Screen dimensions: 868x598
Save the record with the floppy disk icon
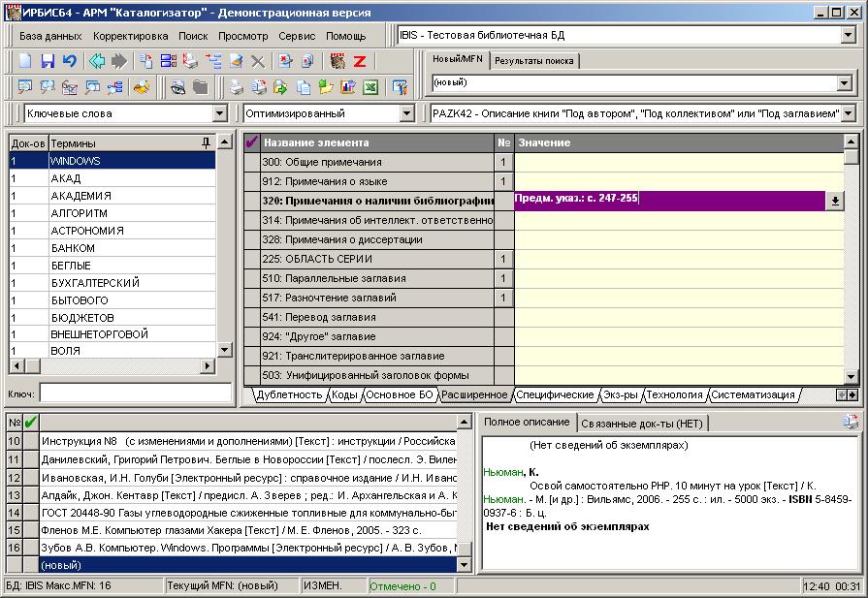[48, 60]
